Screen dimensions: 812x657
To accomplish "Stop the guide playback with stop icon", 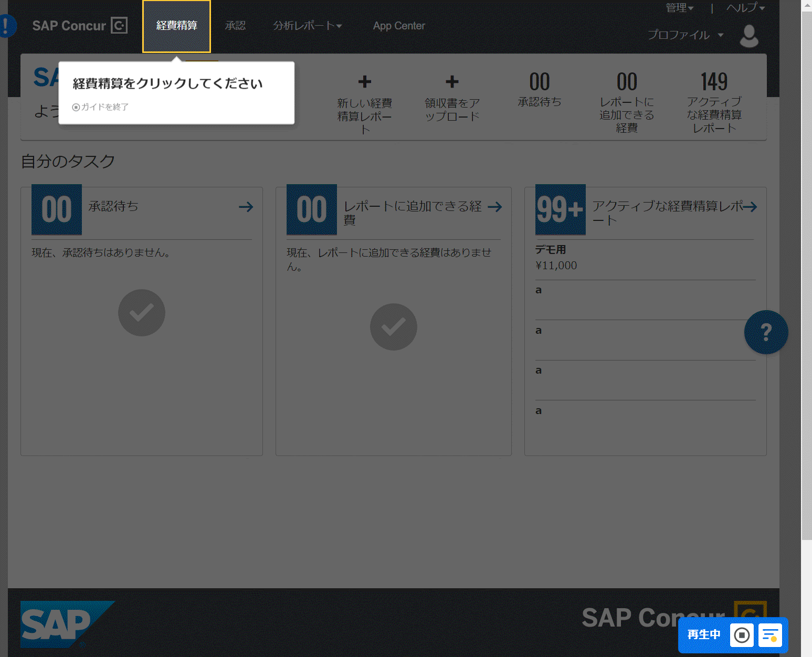I will point(742,635).
